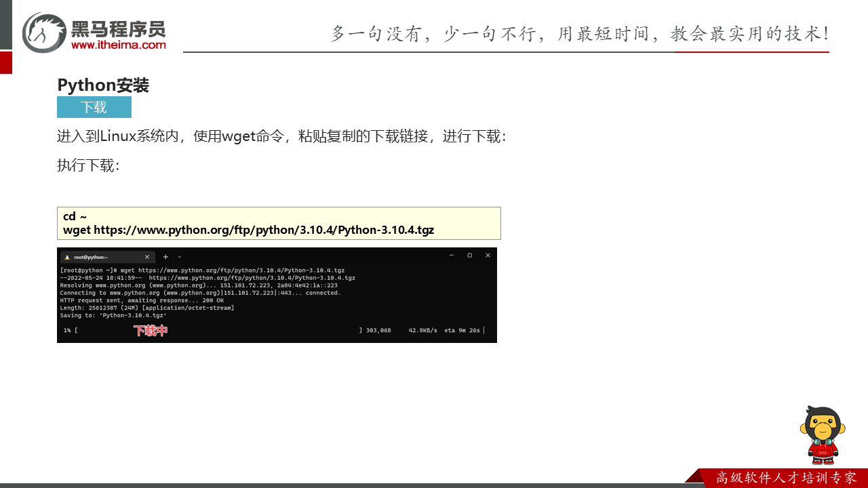Image resolution: width=868 pixels, height=488 pixels.
Task: Click the Linux penguin icon in terminal tab
Action: (67, 257)
